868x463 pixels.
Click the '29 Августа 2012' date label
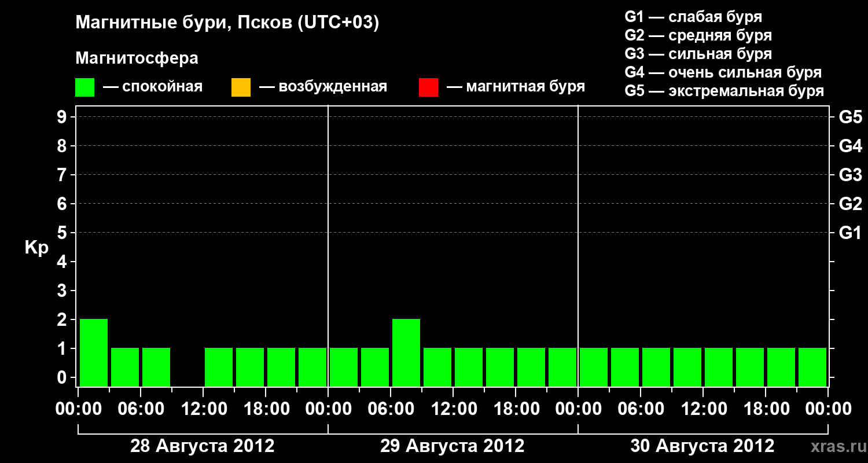pyautogui.click(x=453, y=446)
